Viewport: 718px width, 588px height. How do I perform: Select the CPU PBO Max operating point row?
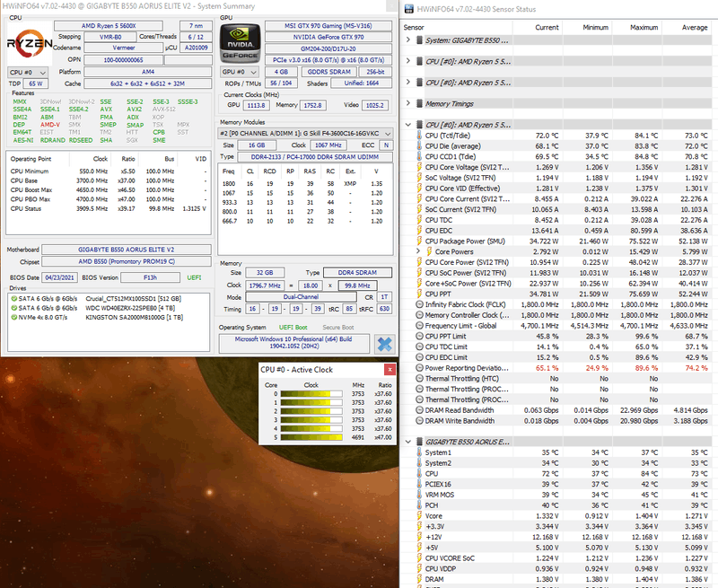point(109,199)
